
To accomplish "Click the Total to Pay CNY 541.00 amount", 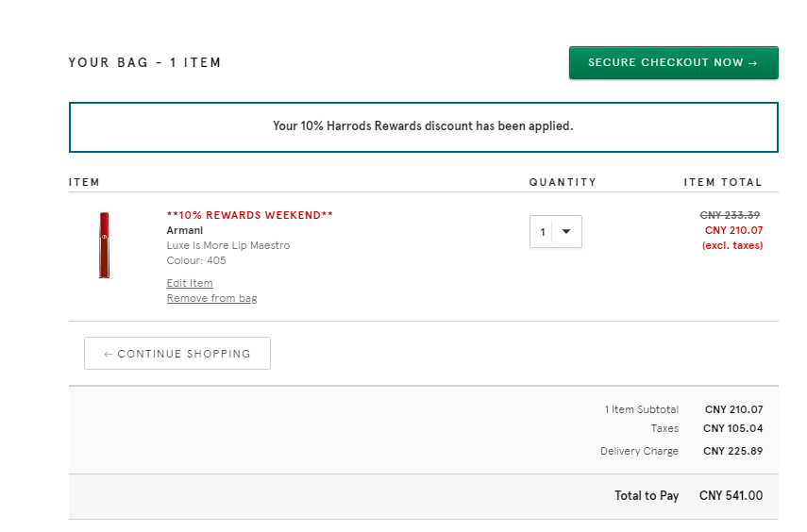I will coord(731,495).
